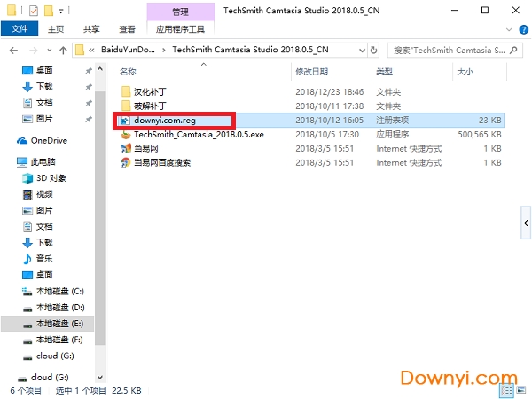This screenshot has width=532, height=399.
Task: Go up one folder level arrow
Action: click(63, 51)
